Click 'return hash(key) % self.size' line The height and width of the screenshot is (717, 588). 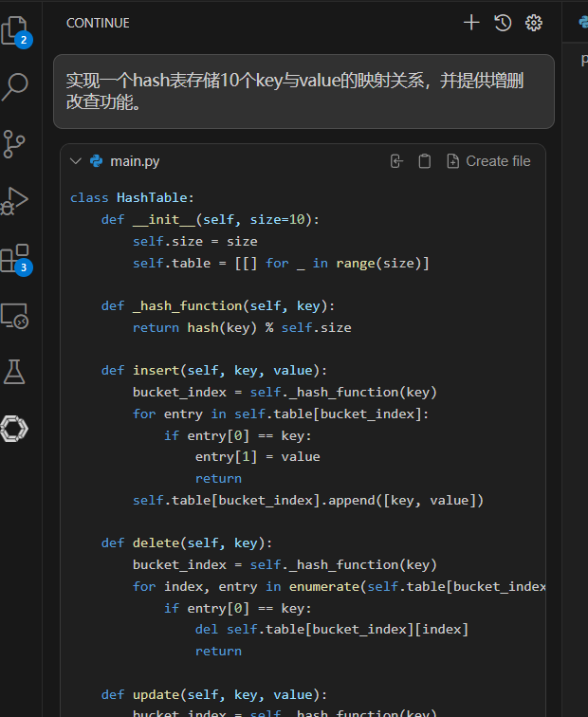(x=242, y=327)
